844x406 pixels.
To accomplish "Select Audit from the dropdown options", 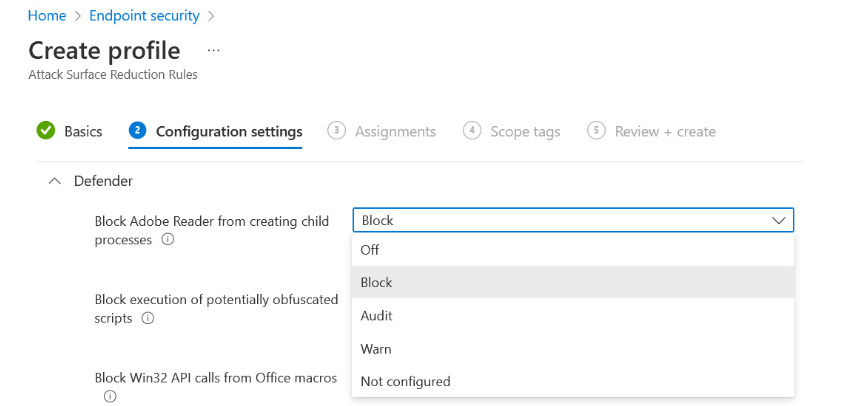I will pyautogui.click(x=377, y=316).
